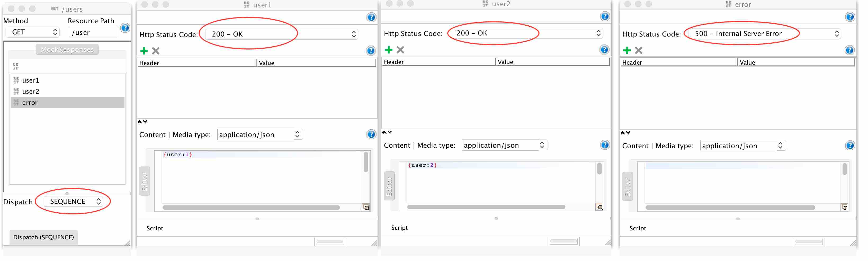
Task: Click the Dispatch (SEQUENCE) button
Action: 43,237
